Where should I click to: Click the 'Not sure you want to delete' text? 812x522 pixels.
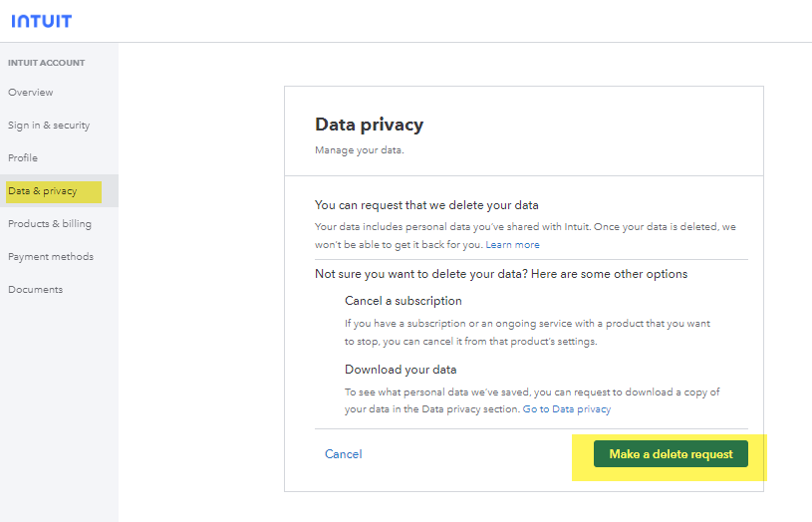tap(501, 274)
